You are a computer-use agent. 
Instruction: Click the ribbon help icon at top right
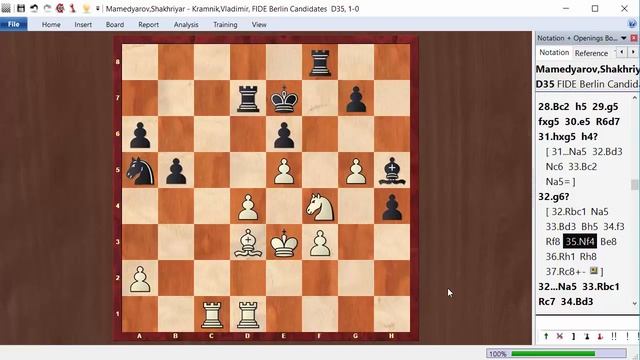(x=632, y=24)
